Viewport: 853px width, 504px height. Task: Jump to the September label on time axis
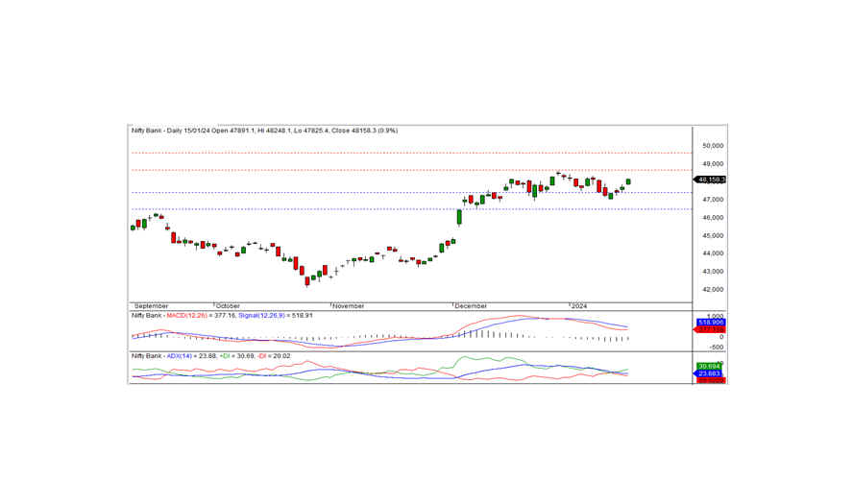(x=151, y=305)
